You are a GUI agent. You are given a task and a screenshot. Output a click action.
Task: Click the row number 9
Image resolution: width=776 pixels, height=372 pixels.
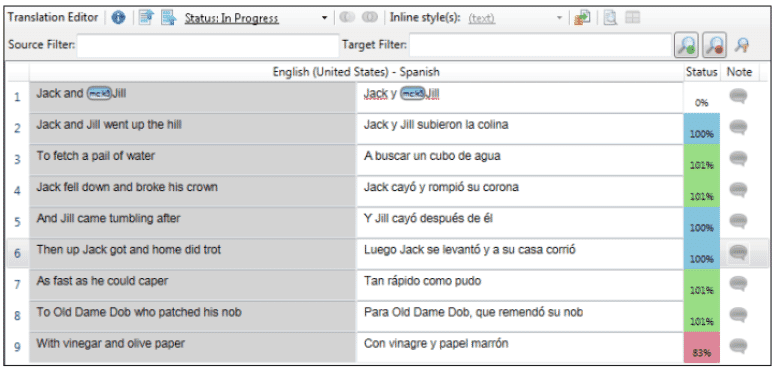pos(17,347)
